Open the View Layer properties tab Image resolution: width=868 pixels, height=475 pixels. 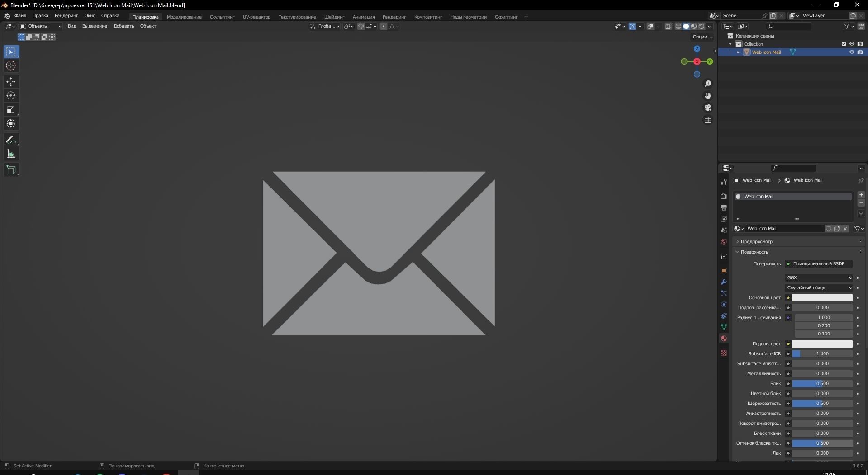click(x=724, y=219)
